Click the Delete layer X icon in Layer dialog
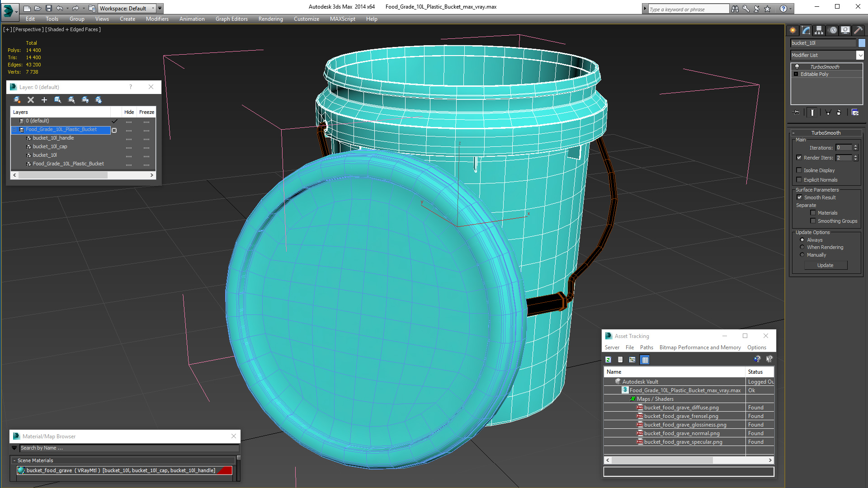The height and width of the screenshot is (488, 868). (x=31, y=100)
